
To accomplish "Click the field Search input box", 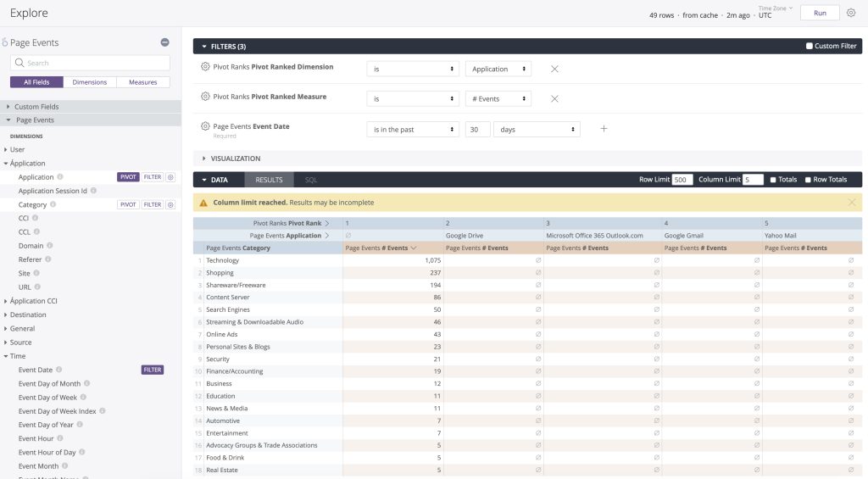I will pyautogui.click(x=90, y=63).
